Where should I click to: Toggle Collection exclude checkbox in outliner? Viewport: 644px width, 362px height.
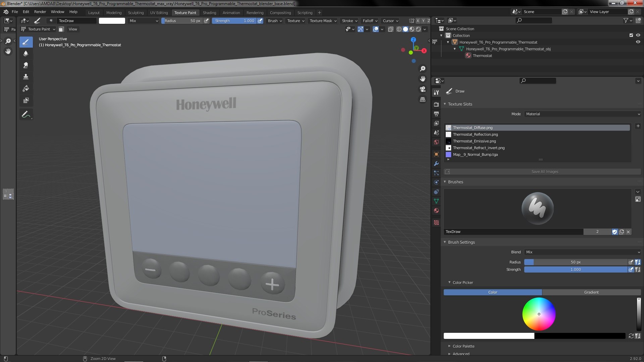point(631,35)
